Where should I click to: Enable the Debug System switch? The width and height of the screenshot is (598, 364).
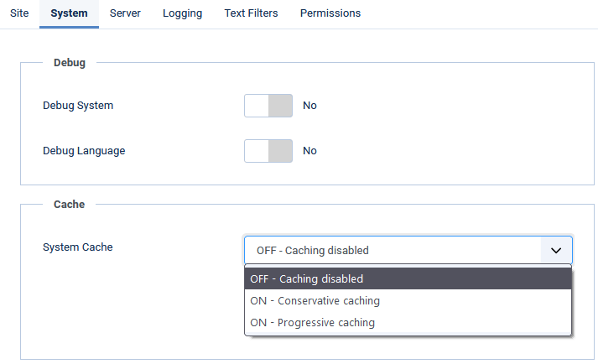tap(268, 106)
